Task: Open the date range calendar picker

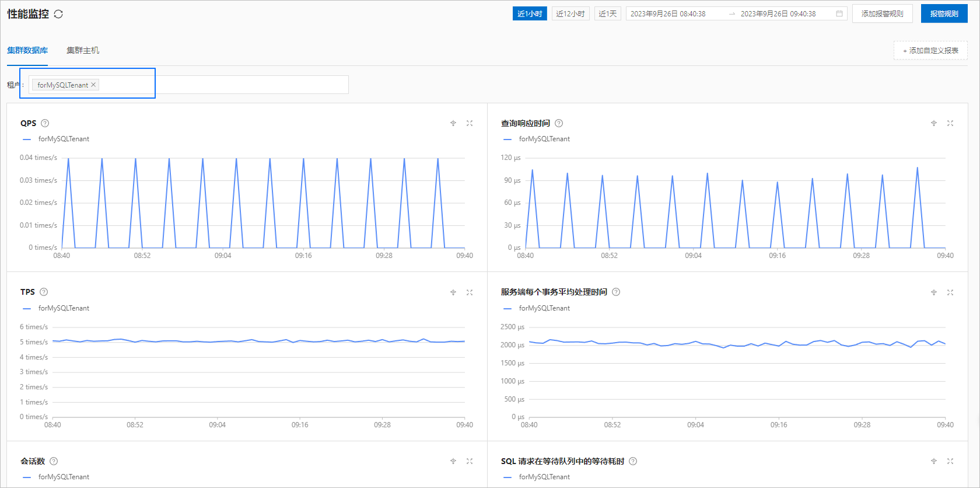Action: pos(839,13)
